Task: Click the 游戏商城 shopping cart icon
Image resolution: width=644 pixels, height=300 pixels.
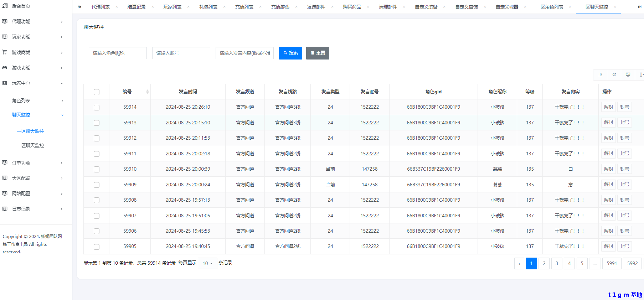Action: pyautogui.click(x=5, y=52)
